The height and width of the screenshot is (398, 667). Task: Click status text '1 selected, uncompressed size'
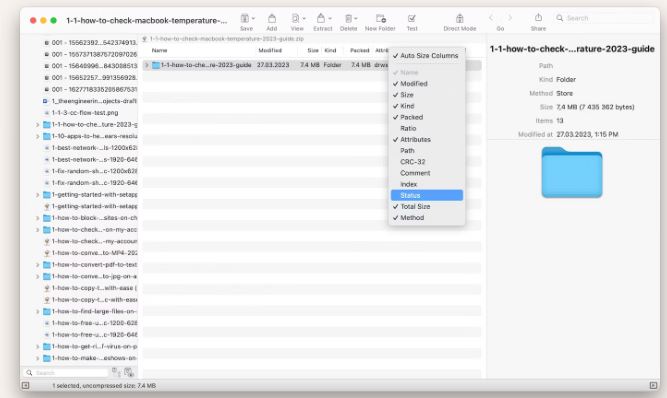[104, 385]
